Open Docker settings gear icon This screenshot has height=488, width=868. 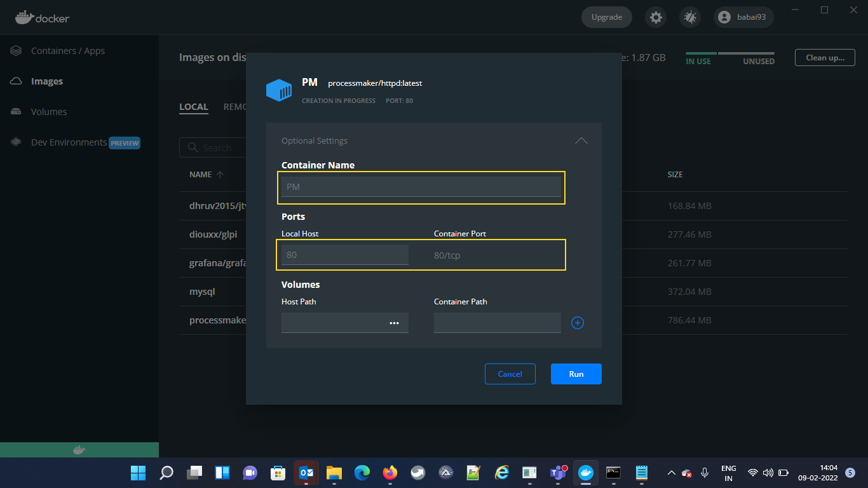click(x=656, y=17)
